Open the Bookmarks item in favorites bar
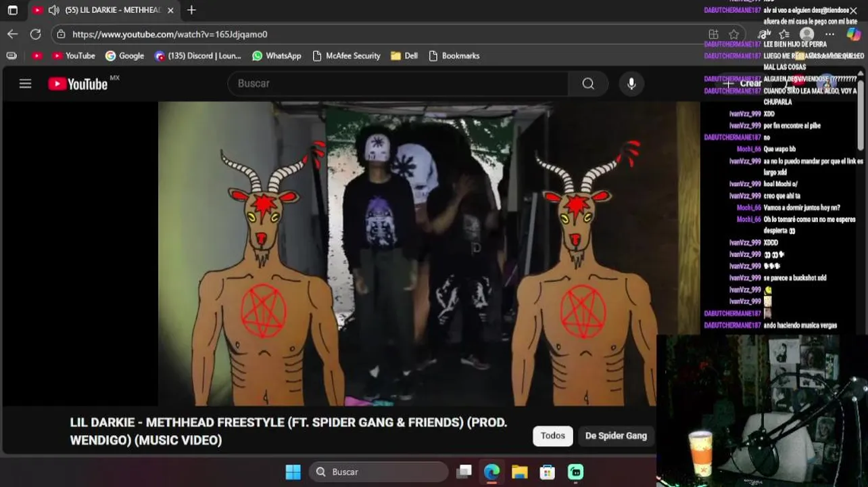The height and width of the screenshot is (487, 868). click(454, 55)
